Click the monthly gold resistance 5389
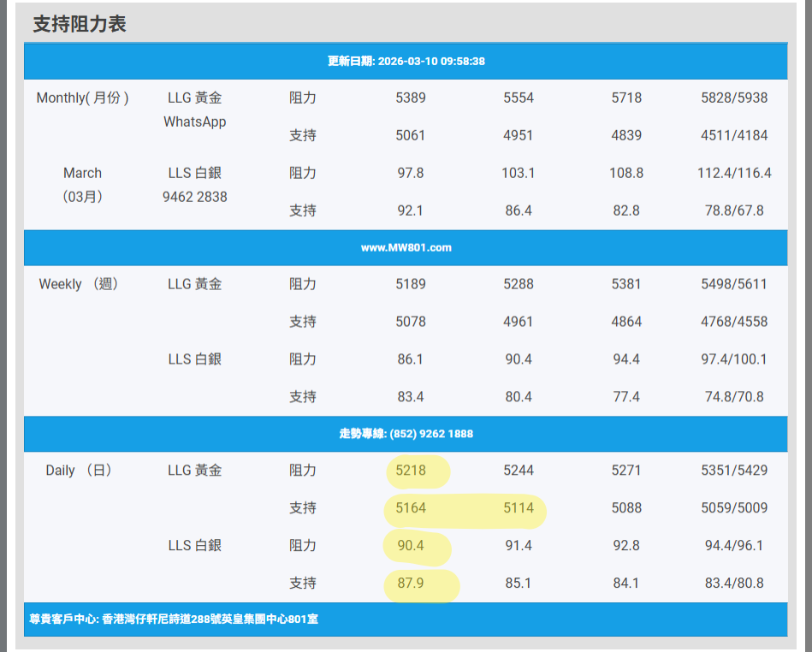This screenshot has width=812, height=652. 411,98
